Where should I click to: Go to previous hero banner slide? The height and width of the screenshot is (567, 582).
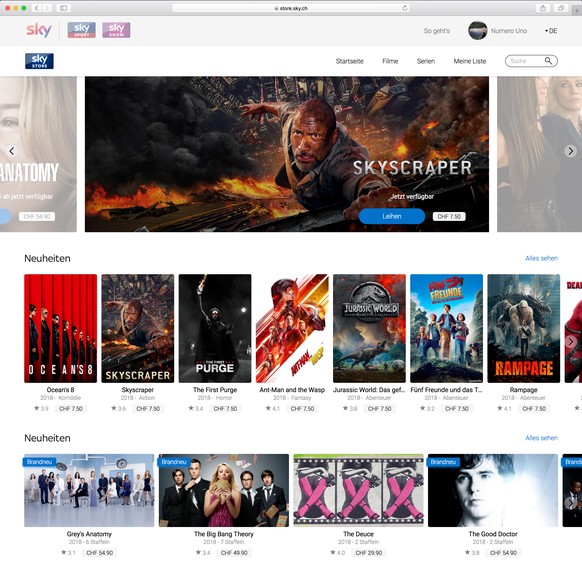[12, 151]
